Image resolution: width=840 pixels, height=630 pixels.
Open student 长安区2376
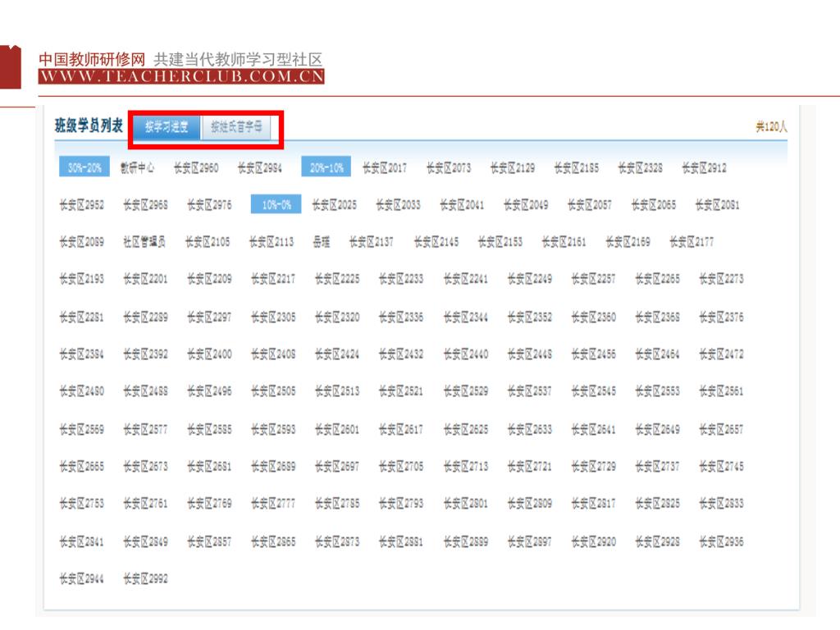coord(721,317)
